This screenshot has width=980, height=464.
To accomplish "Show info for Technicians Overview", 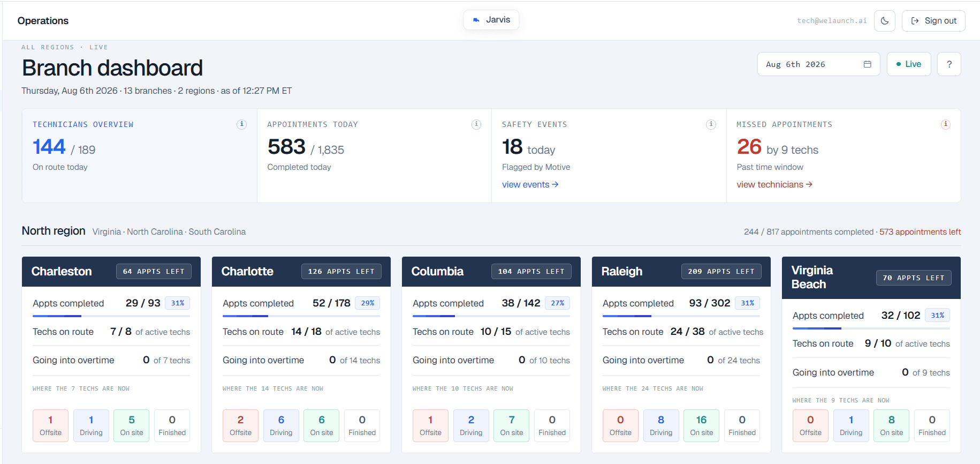I will [x=241, y=124].
